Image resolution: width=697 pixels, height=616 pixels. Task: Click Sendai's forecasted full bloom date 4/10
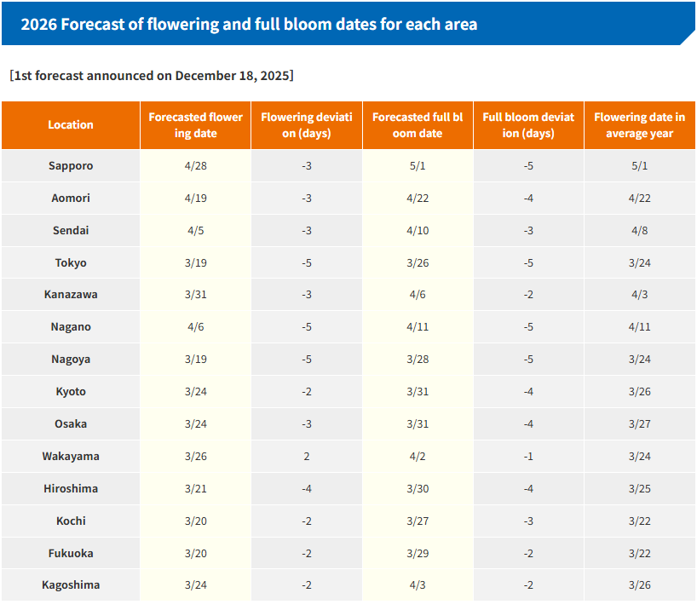[418, 231]
